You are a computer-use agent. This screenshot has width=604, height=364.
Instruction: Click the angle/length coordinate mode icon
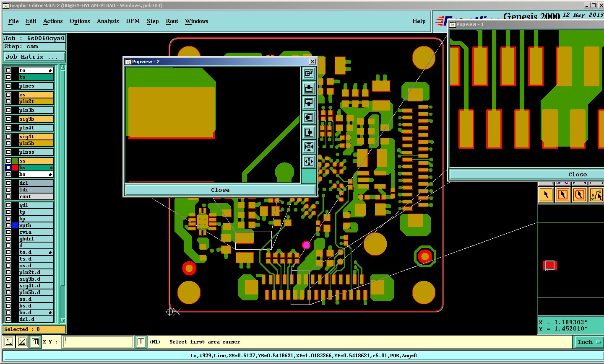point(22,342)
